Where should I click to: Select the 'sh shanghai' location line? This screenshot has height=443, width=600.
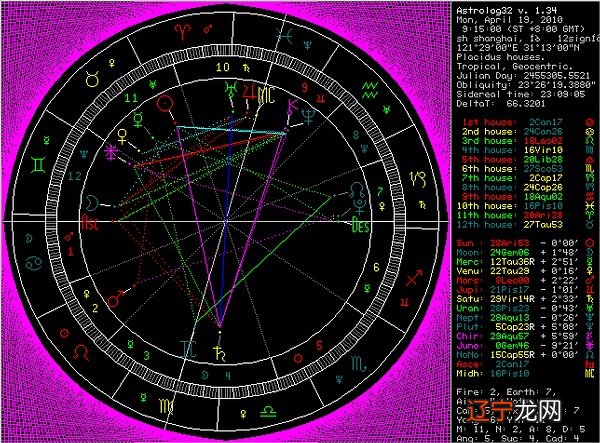pyautogui.click(x=528, y=39)
